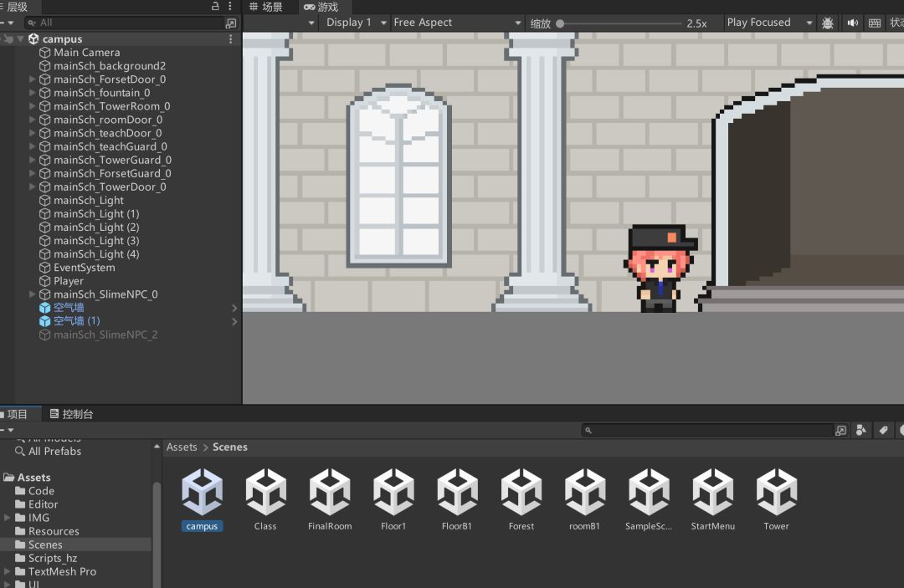Image resolution: width=904 pixels, height=588 pixels.
Task: Collapse the campus scene hierarchy
Action: click(21, 39)
